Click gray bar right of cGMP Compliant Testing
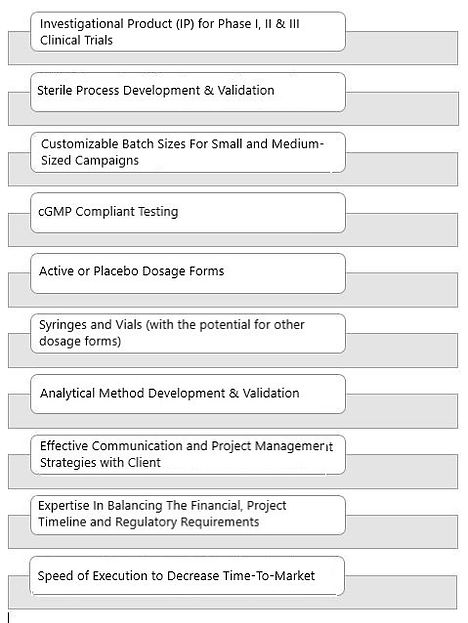The height and width of the screenshot is (623, 468). coord(402,230)
